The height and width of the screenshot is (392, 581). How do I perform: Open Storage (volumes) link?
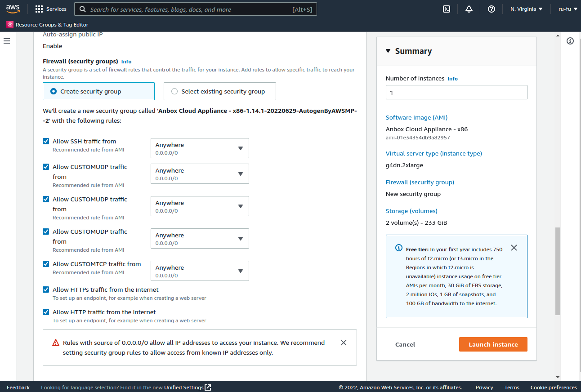[x=411, y=211]
